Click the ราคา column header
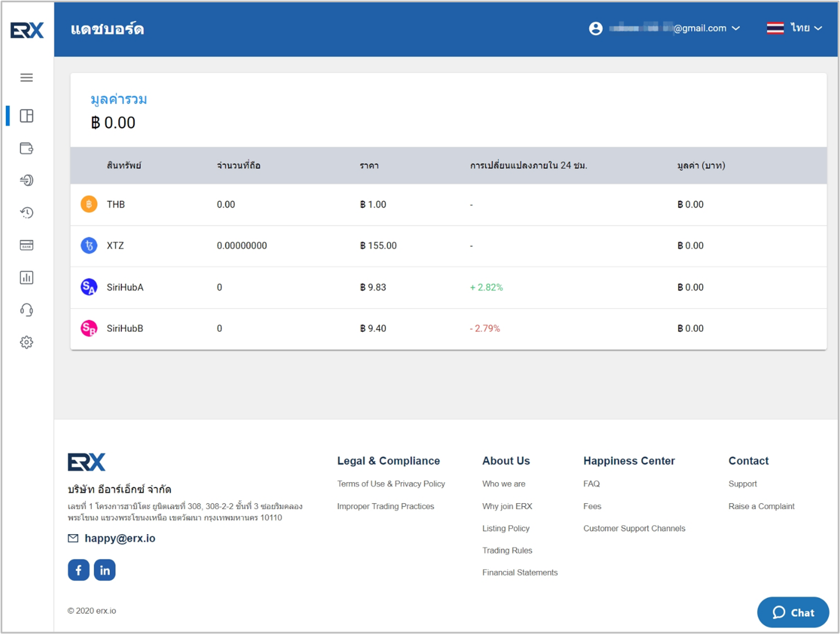 (x=369, y=166)
